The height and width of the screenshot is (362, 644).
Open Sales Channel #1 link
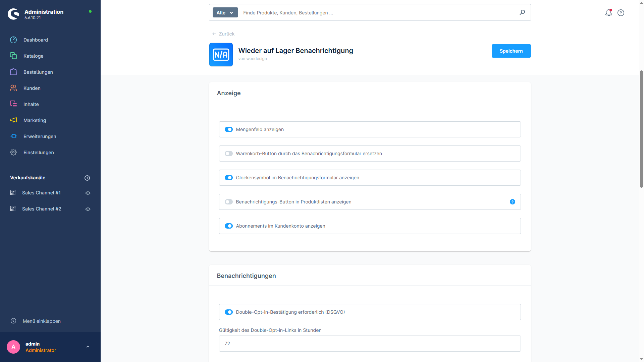(41, 193)
